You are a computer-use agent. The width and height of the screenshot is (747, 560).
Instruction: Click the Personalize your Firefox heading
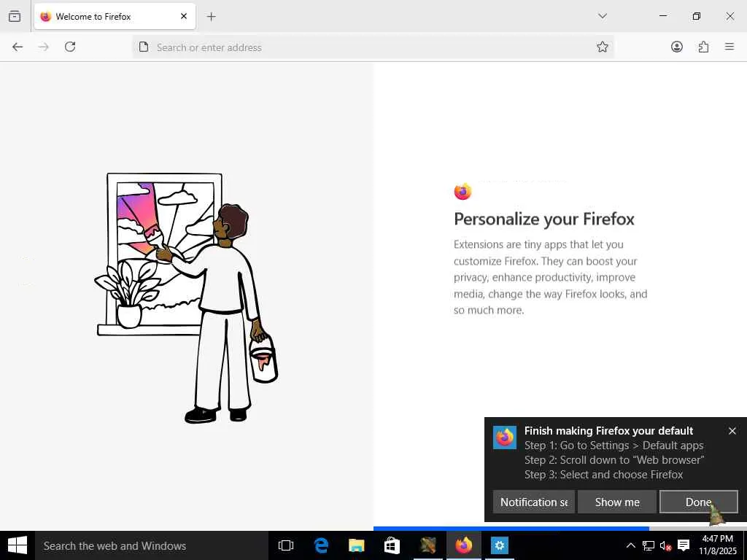(x=544, y=219)
